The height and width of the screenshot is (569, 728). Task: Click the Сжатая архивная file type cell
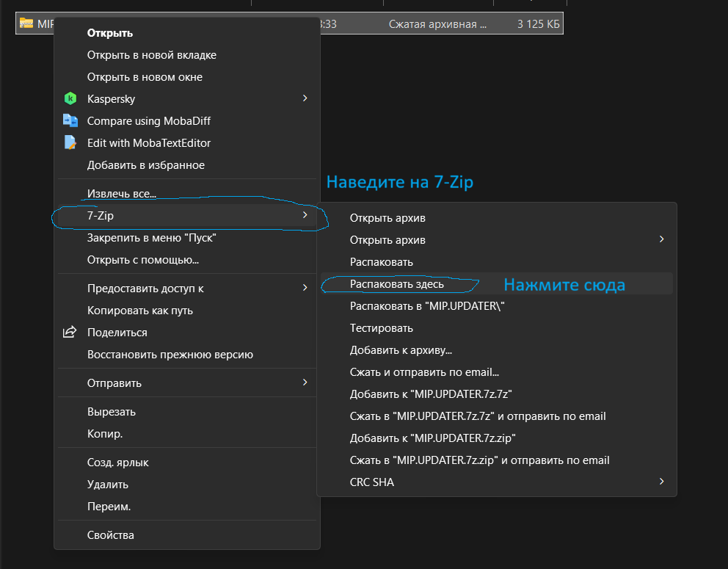(437, 23)
